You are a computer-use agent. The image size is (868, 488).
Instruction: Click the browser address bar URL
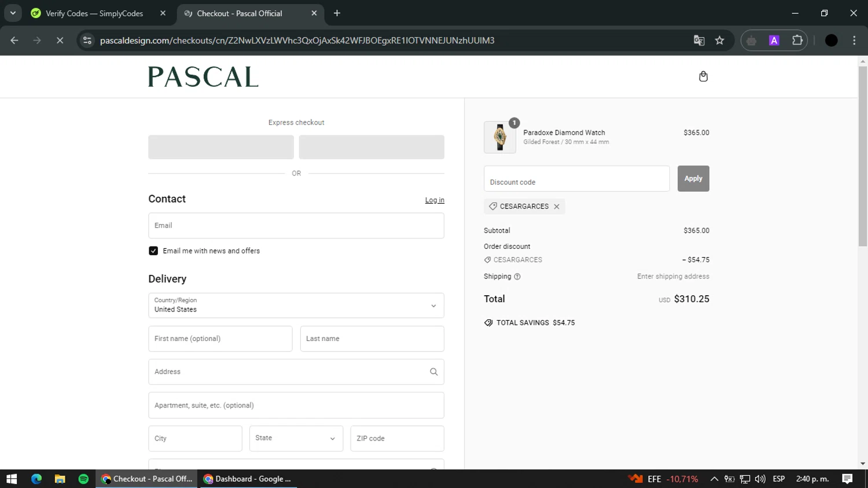297,41
